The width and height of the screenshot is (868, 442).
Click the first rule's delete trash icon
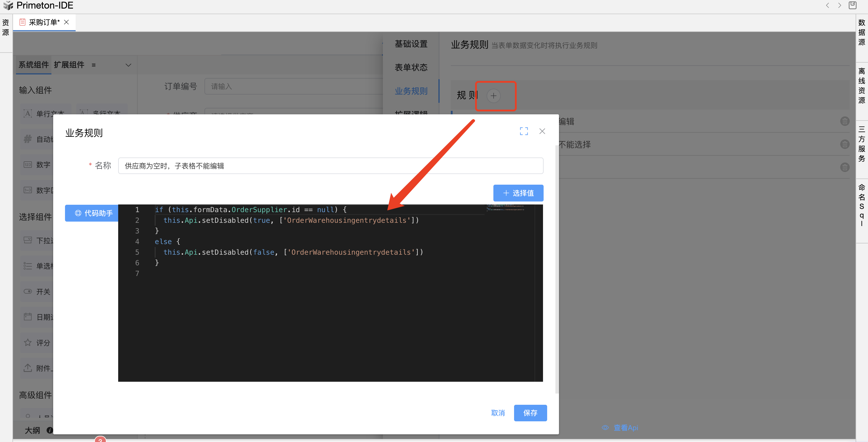click(x=844, y=121)
